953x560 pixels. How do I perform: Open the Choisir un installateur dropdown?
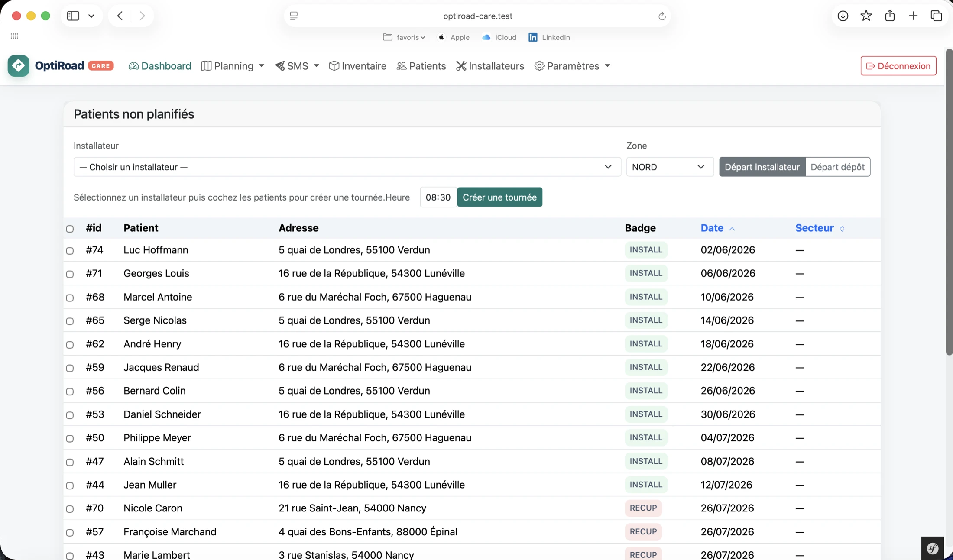tap(347, 167)
